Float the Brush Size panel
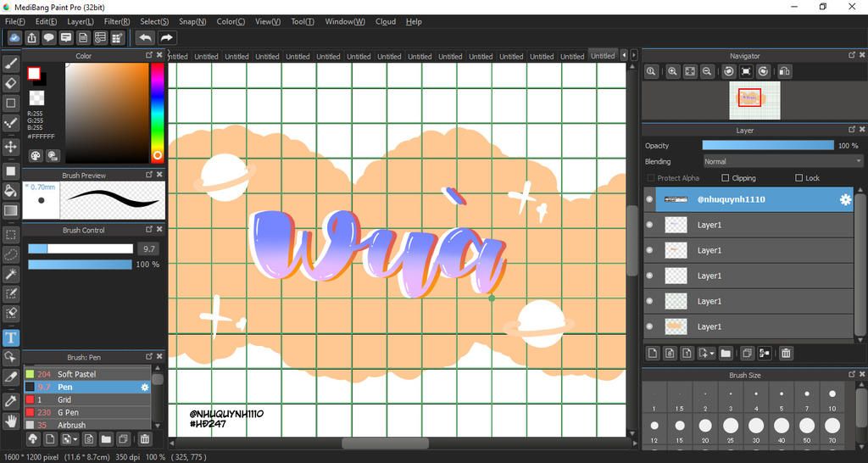This screenshot has height=463, width=868. point(852,375)
